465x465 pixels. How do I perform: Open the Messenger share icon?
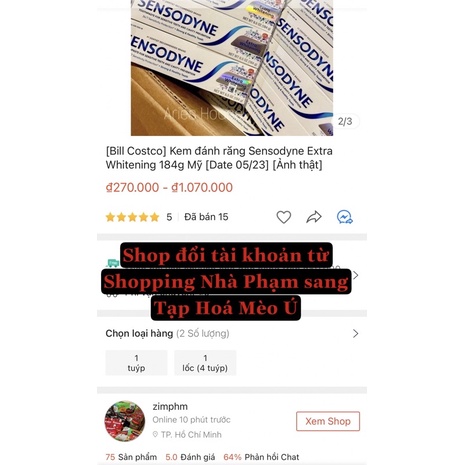pos(345,217)
